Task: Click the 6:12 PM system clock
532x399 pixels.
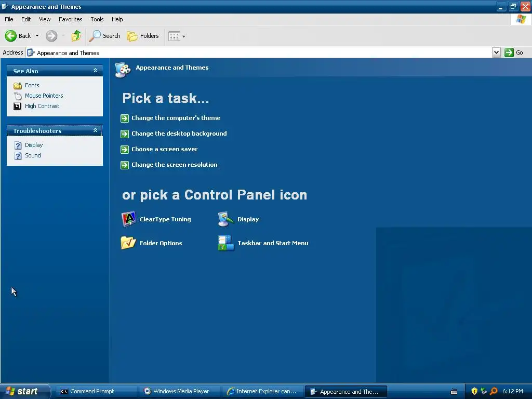Action: click(513, 391)
